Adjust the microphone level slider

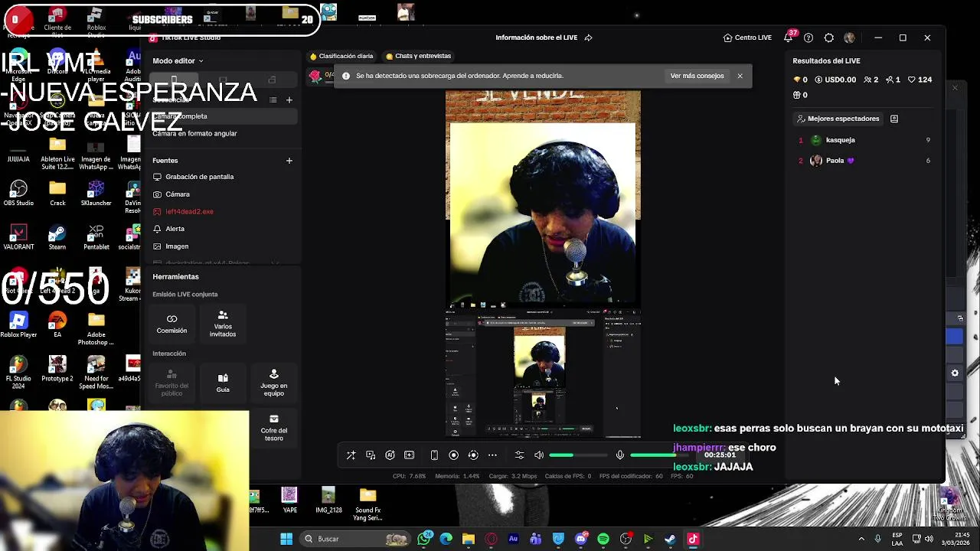[x=659, y=455]
